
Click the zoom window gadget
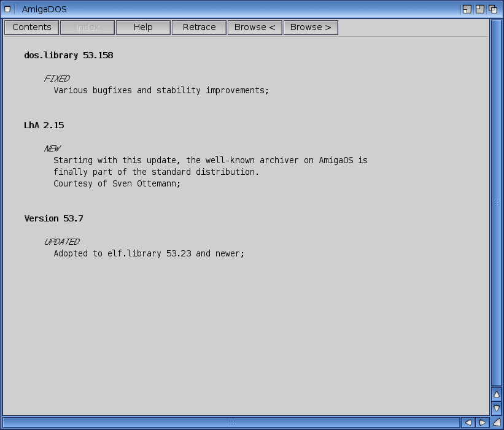pyautogui.click(x=479, y=9)
